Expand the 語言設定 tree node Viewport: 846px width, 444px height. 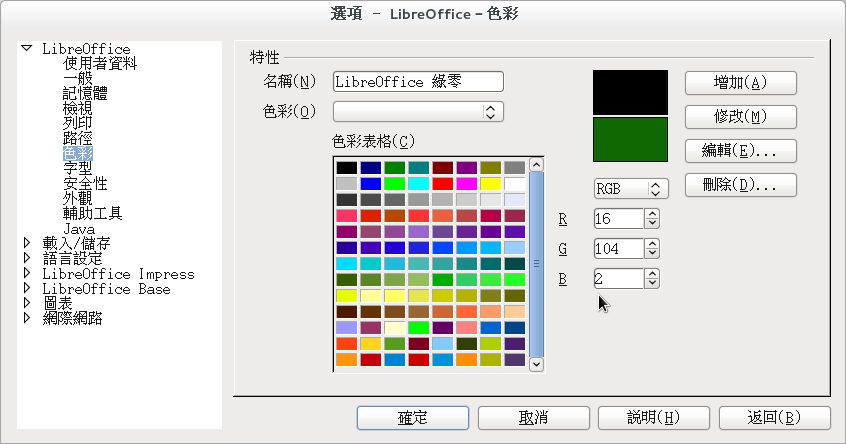[27, 258]
